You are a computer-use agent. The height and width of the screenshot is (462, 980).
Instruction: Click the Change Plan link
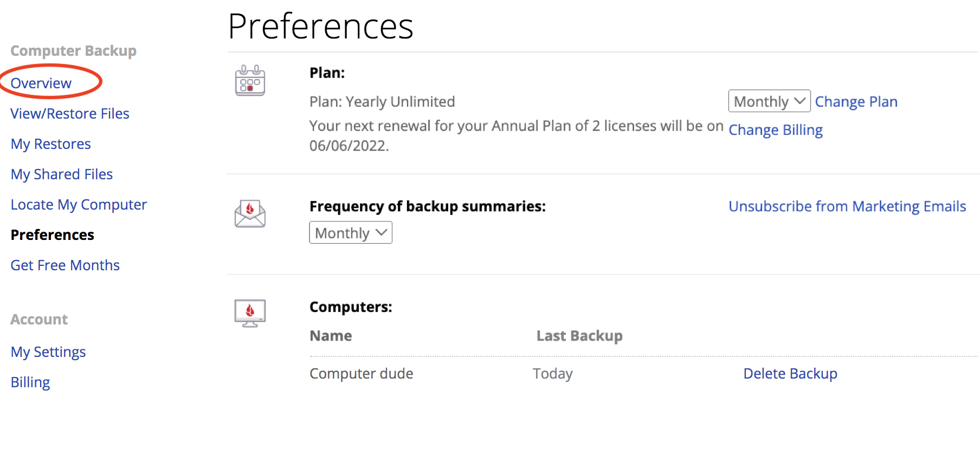pyautogui.click(x=856, y=102)
